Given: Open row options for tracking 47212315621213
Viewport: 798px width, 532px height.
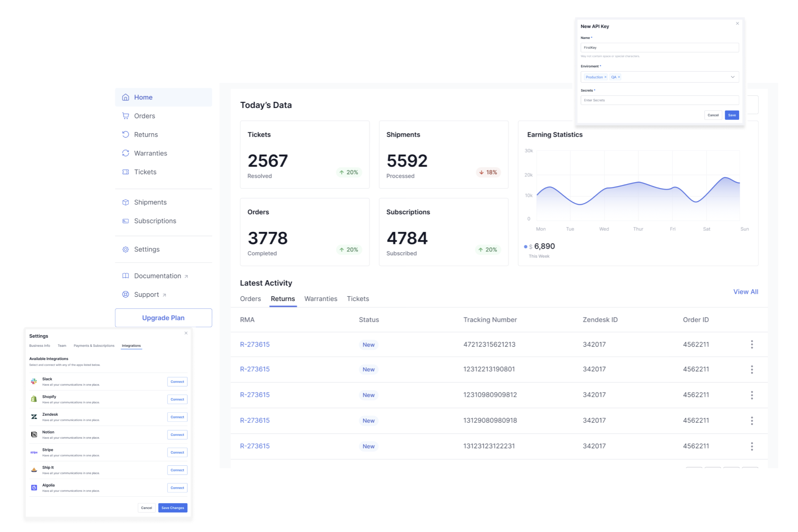Looking at the screenshot, I should [752, 345].
